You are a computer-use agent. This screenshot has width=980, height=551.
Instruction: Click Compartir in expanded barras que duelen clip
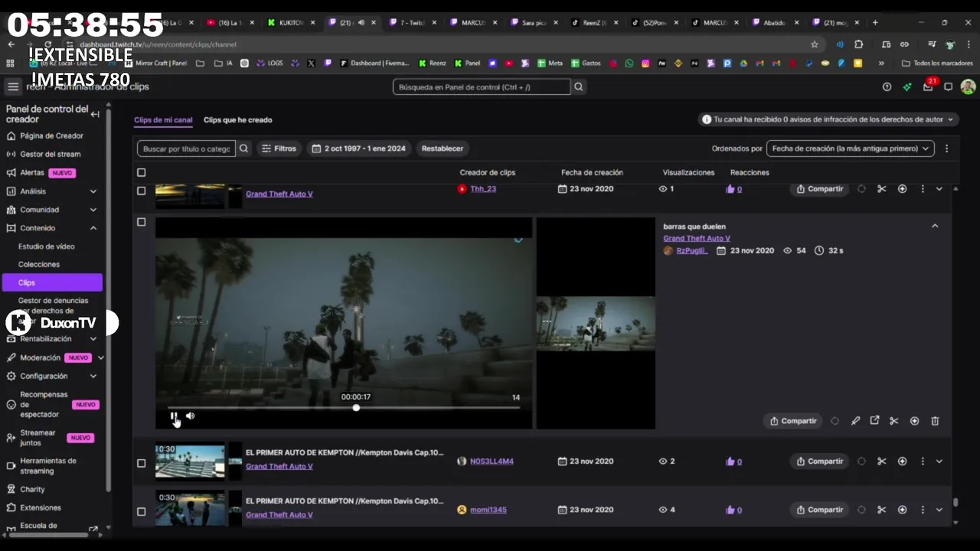tap(793, 421)
